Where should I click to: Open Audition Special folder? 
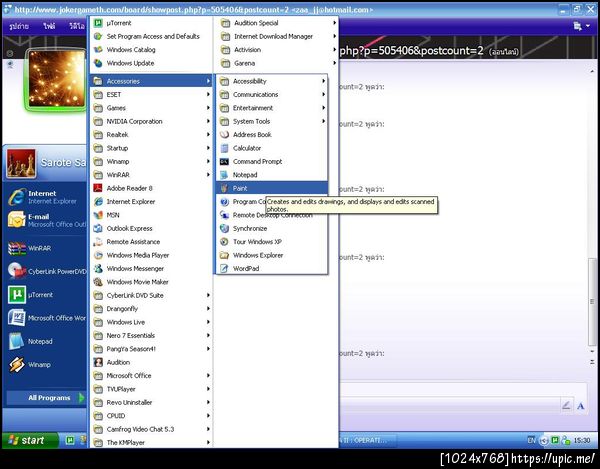[x=277, y=23]
